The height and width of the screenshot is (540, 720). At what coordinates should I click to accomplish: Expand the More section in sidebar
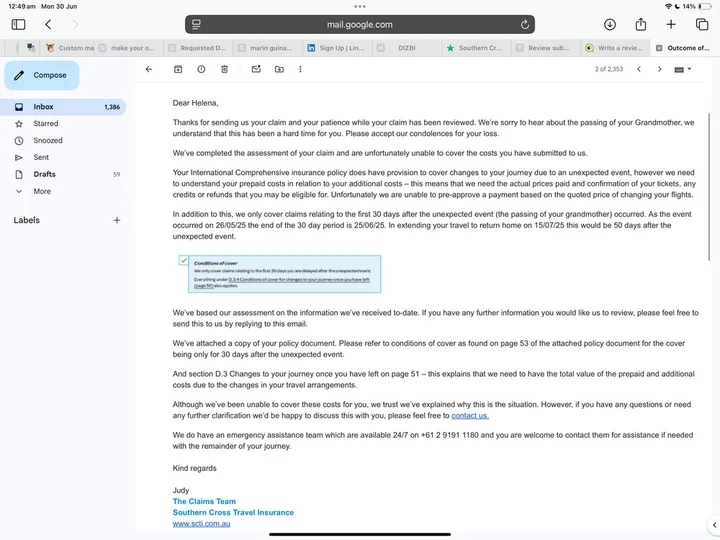pos(41,191)
